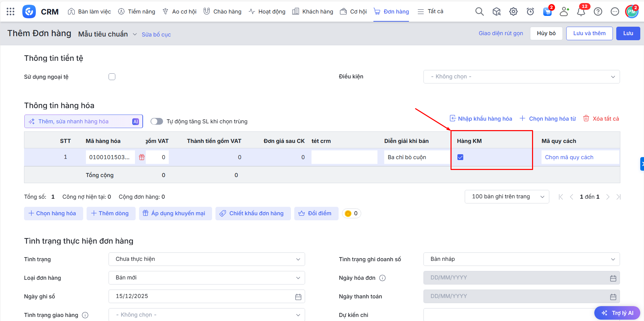Open the Điều kiện dropdown
The image size is (644, 321).
521,77
